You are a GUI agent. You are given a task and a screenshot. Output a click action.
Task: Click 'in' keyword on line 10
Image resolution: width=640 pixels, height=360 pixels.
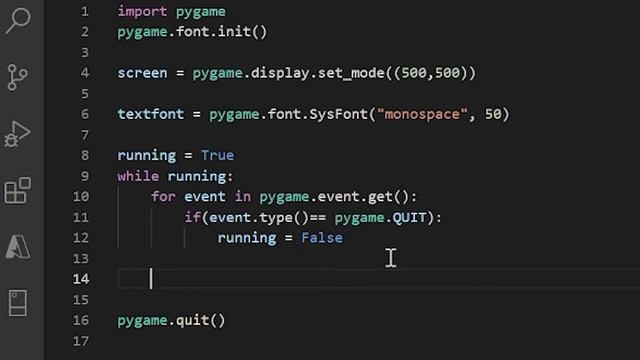pos(242,197)
